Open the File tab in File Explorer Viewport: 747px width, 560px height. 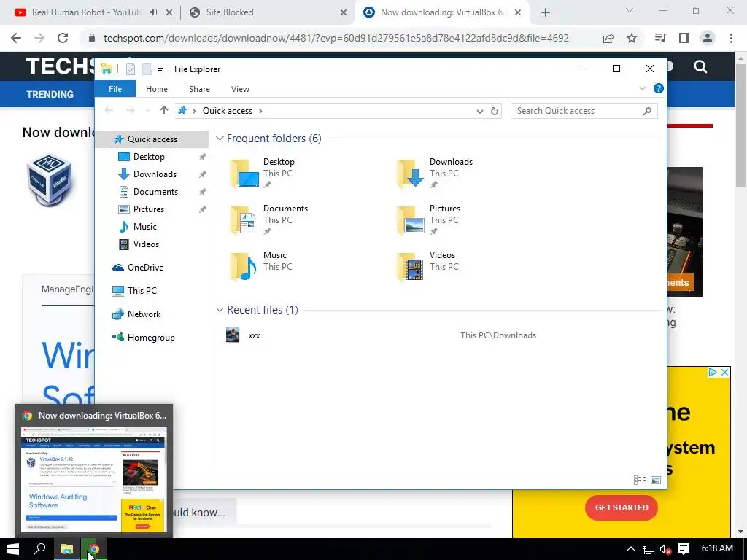click(x=115, y=89)
